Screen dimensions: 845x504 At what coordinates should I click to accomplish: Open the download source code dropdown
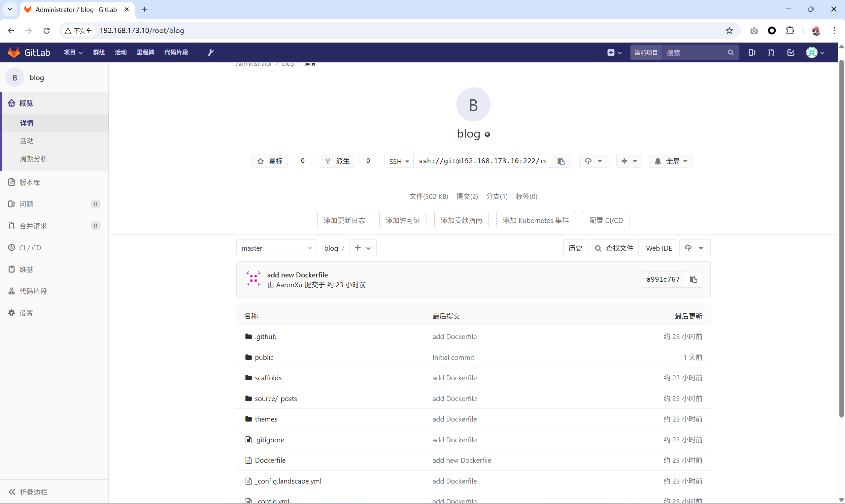tap(593, 161)
